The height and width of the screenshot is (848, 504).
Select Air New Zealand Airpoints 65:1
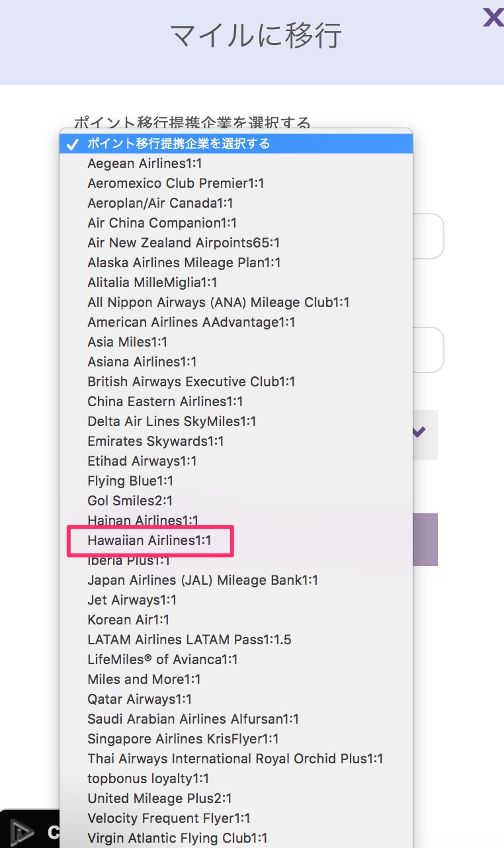(x=183, y=243)
